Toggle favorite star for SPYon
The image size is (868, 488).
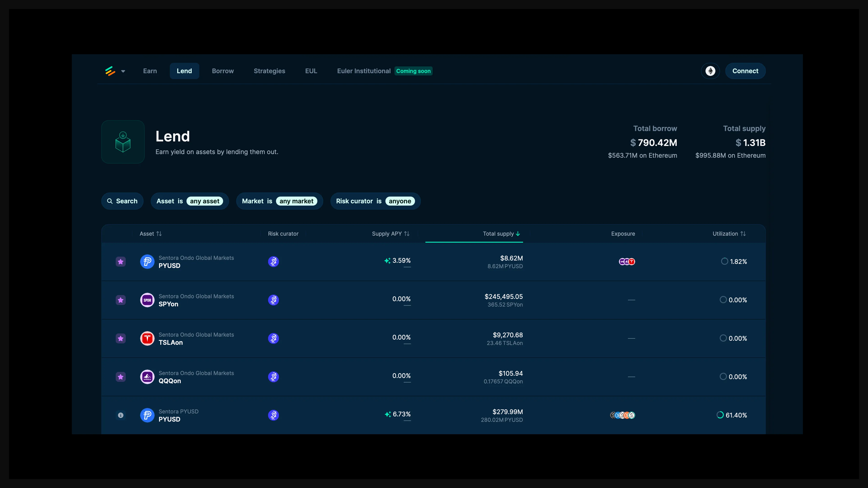pyautogui.click(x=121, y=300)
